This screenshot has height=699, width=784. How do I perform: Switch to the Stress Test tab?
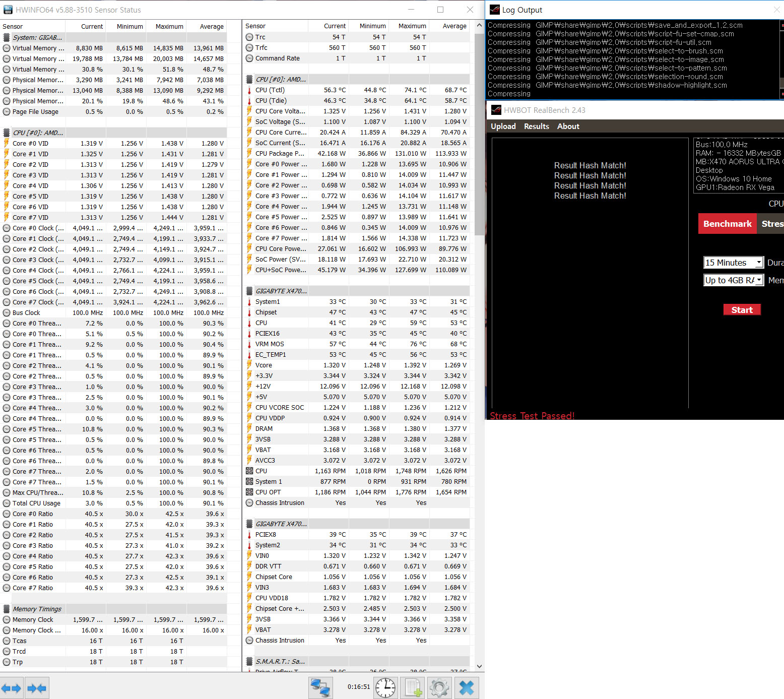tap(771, 224)
